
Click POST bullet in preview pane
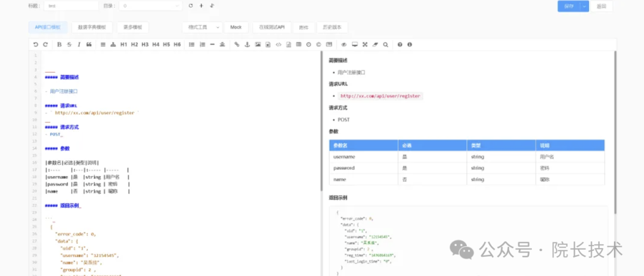(344, 120)
